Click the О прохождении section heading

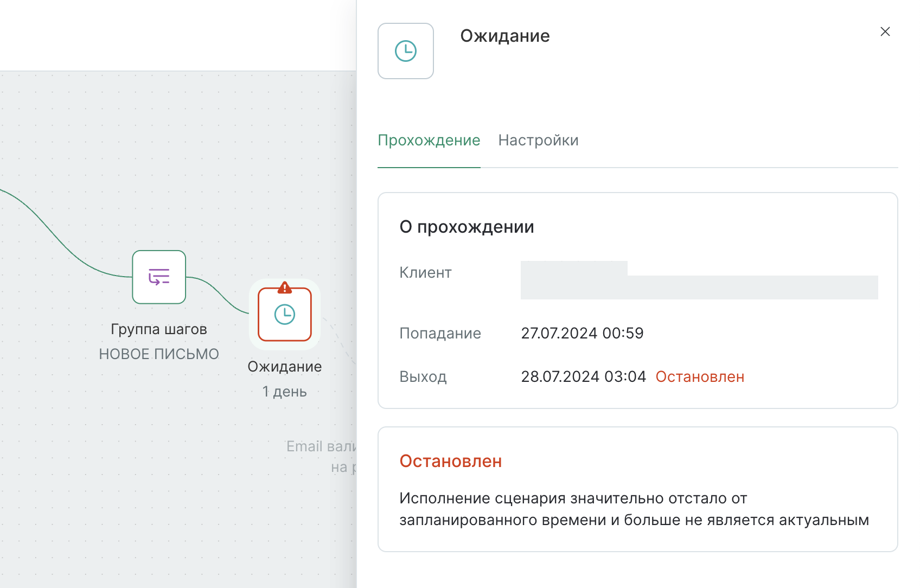(x=467, y=227)
